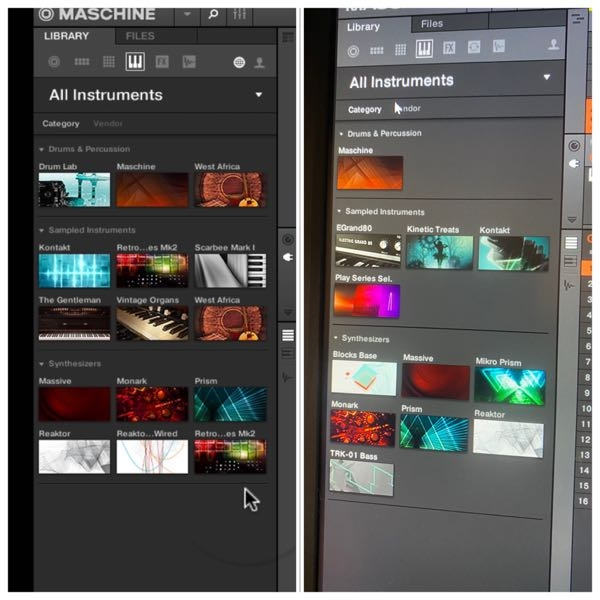This screenshot has width=600, height=600.
Task: Open MASCHINE header dropdown arrow
Action: click(187, 15)
